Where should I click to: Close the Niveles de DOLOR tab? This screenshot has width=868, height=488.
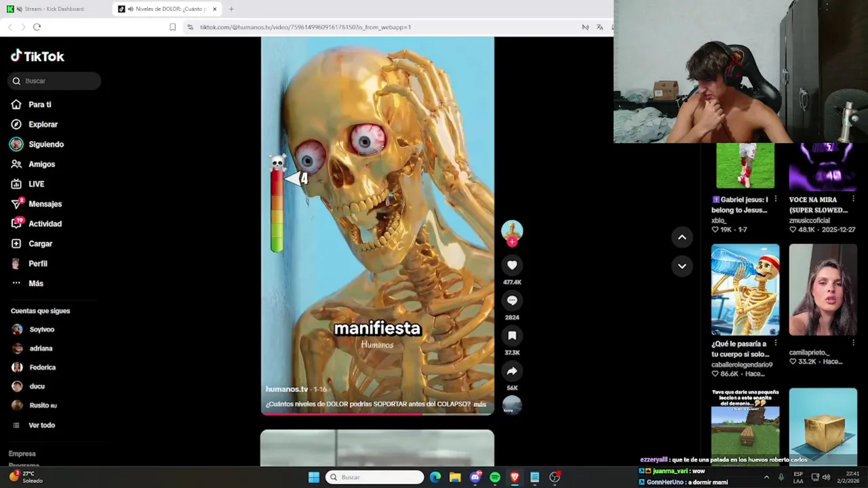click(x=215, y=9)
